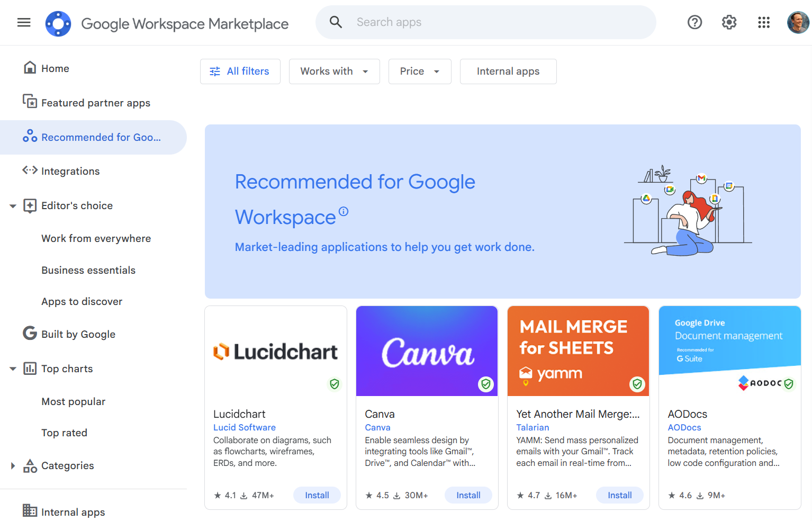
Task: Click the AODocs 9M+ downloads count
Action: pos(711,495)
